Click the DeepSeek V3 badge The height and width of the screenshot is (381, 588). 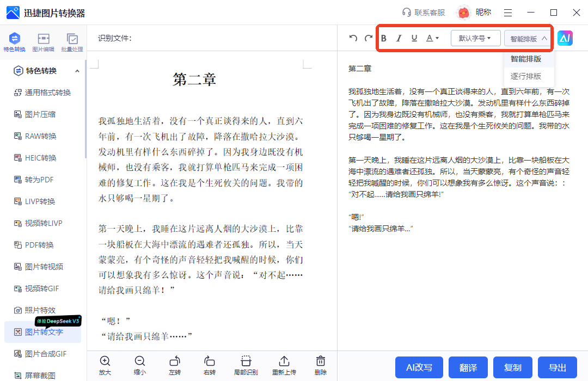coord(58,321)
